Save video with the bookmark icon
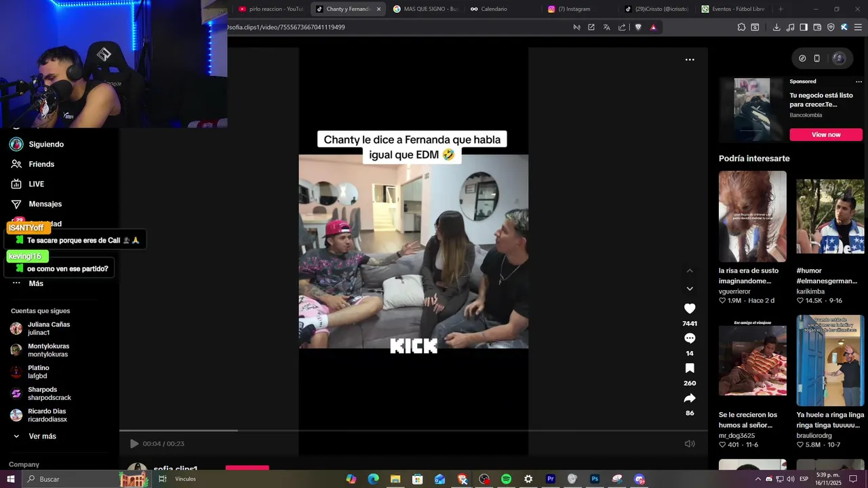 coord(690,368)
